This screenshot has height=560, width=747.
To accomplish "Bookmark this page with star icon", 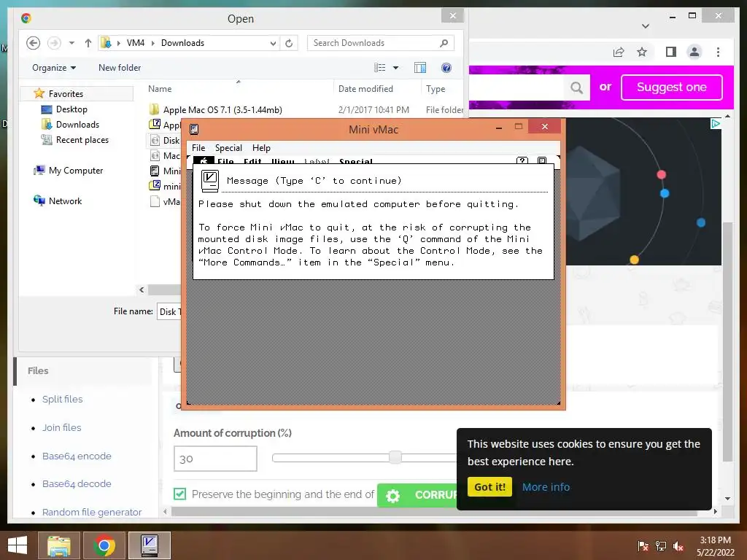I will (642, 52).
